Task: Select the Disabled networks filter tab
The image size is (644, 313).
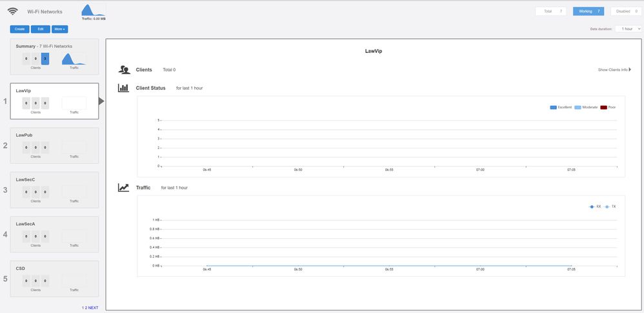Action: (626, 11)
